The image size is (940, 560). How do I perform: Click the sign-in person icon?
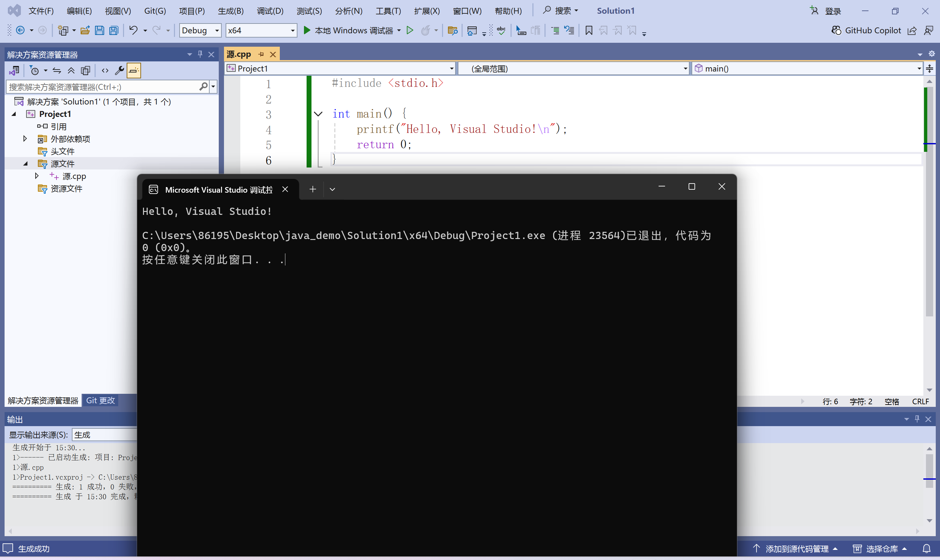814,10
